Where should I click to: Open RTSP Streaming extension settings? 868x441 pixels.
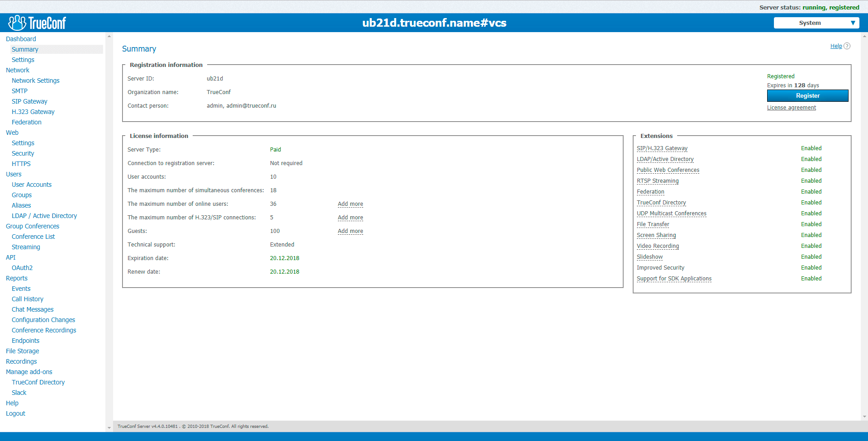coord(657,180)
